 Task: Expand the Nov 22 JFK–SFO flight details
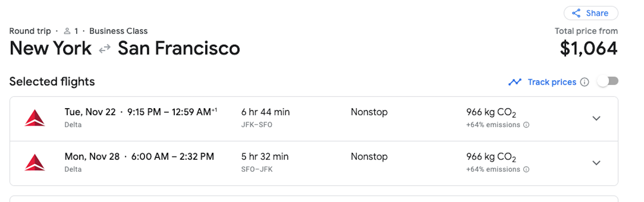597,118
